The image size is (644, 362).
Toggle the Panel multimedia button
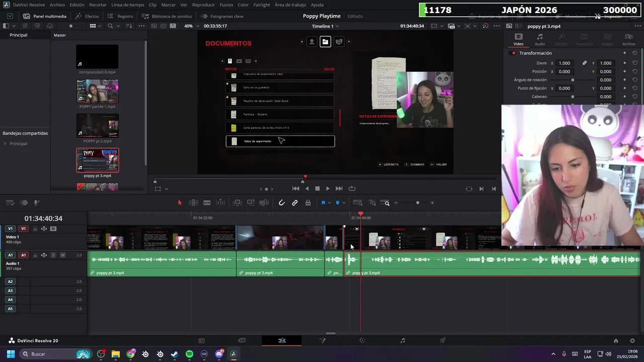[44, 16]
